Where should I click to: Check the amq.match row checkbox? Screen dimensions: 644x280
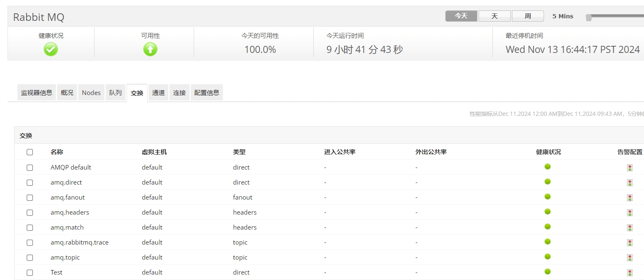tap(30, 227)
